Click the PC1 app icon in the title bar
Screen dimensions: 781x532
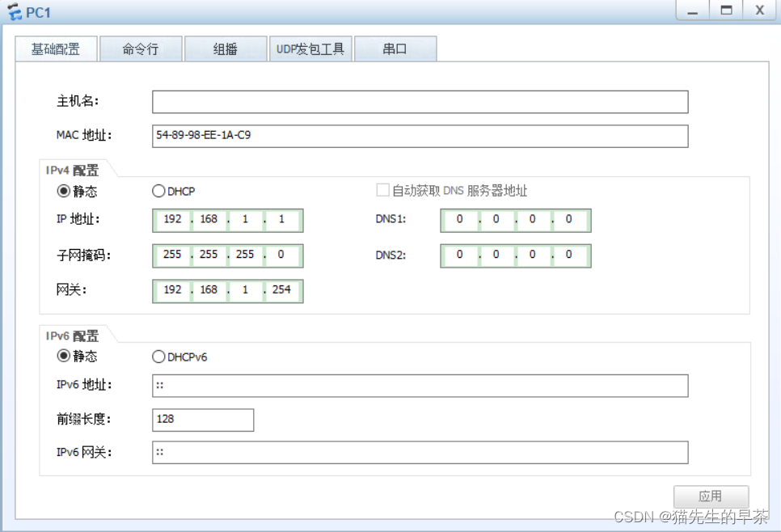point(15,11)
